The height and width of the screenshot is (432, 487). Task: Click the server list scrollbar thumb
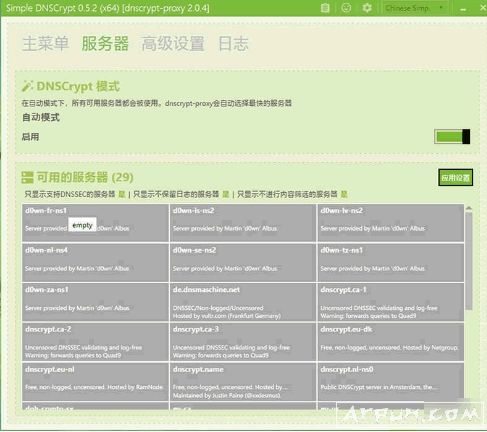(469, 261)
